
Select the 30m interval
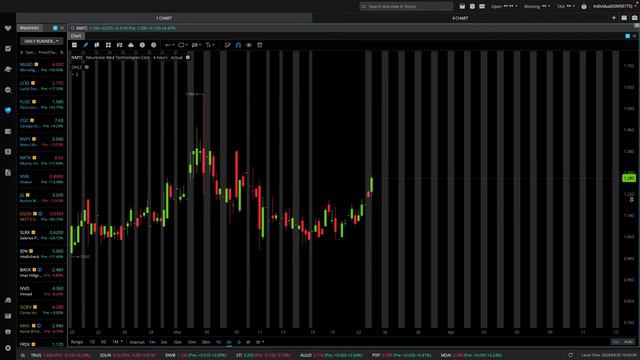(206, 342)
